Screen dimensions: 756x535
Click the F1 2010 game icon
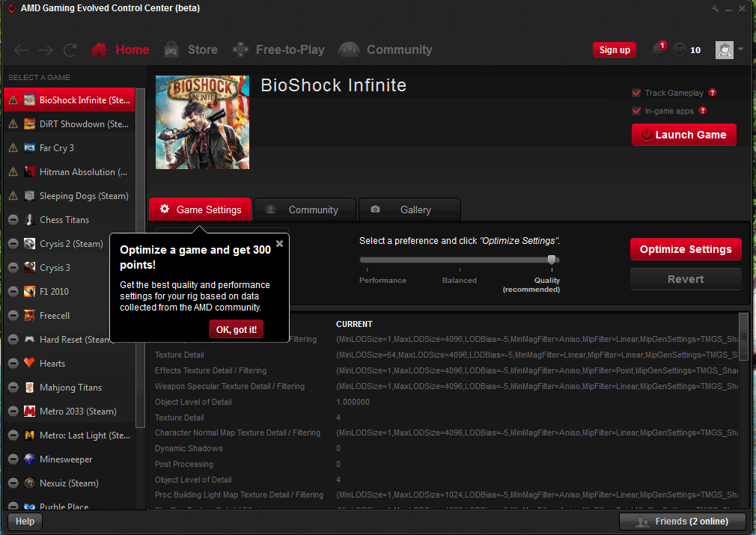(29, 292)
